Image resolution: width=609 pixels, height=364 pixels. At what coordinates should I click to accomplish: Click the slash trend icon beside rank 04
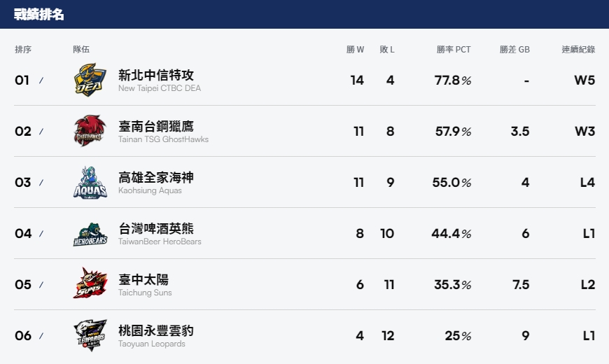point(41,234)
